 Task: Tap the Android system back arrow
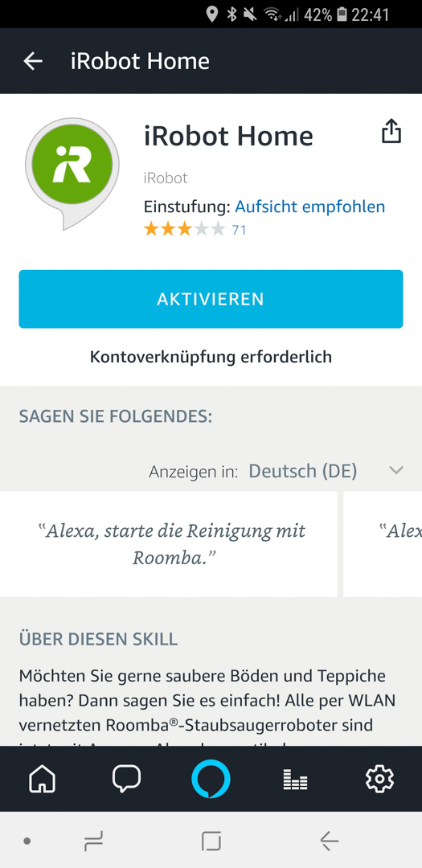point(329,842)
